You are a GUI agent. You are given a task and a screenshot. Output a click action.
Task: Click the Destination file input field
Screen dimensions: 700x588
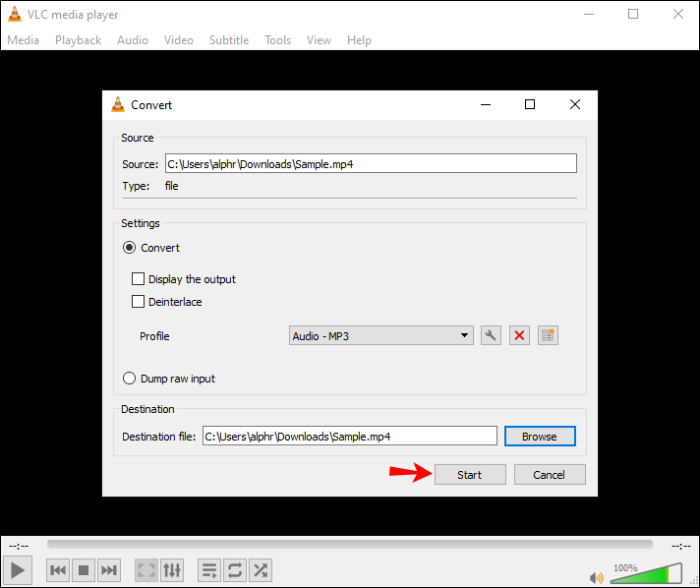click(x=350, y=436)
